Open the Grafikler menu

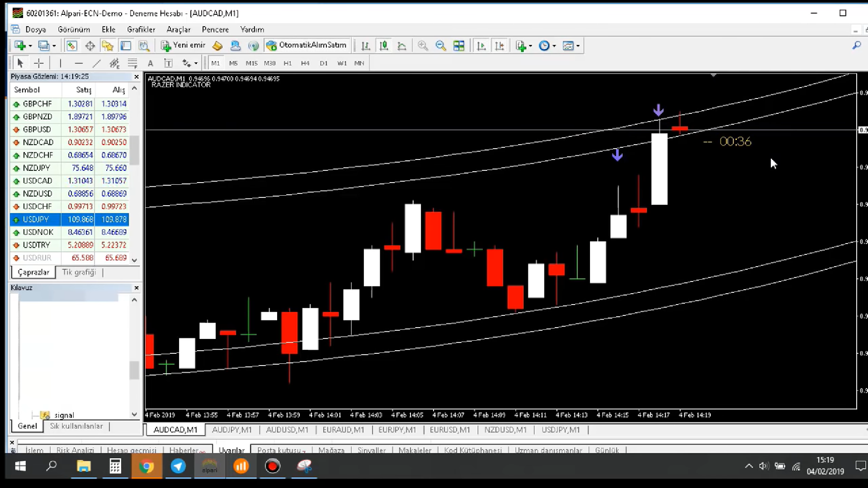tap(141, 29)
